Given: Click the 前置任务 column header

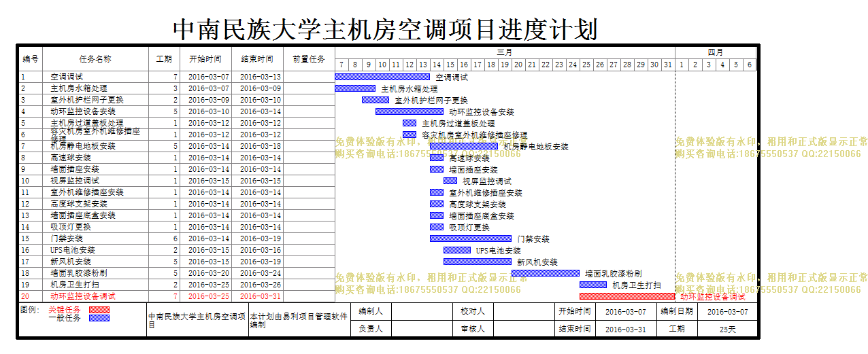Looking at the screenshot, I should coord(309,59).
